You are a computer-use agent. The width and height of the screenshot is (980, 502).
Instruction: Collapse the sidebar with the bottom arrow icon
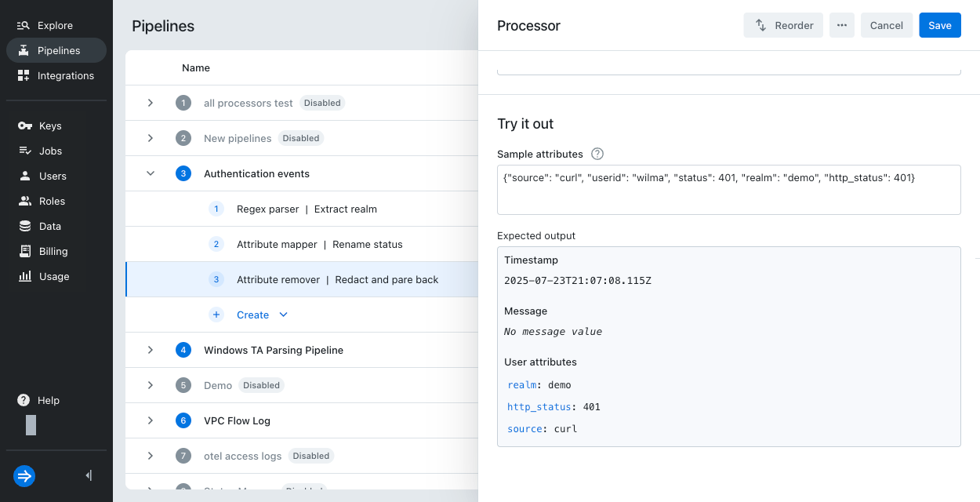[88, 475]
